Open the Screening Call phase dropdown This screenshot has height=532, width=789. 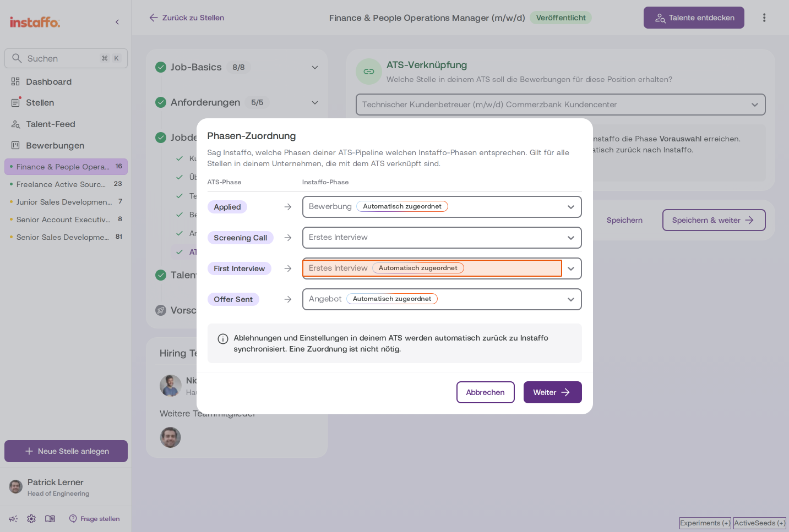(x=442, y=238)
